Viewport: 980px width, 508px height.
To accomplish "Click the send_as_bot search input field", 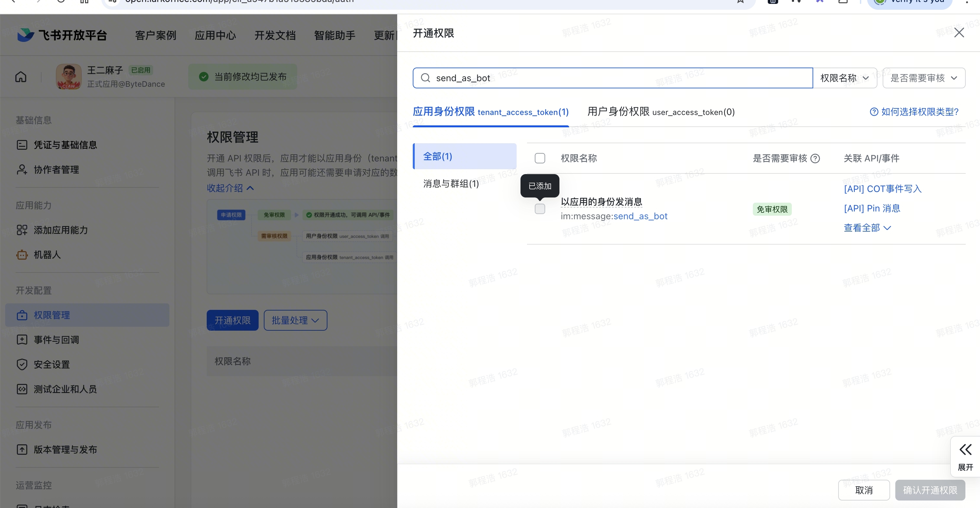I will [613, 78].
